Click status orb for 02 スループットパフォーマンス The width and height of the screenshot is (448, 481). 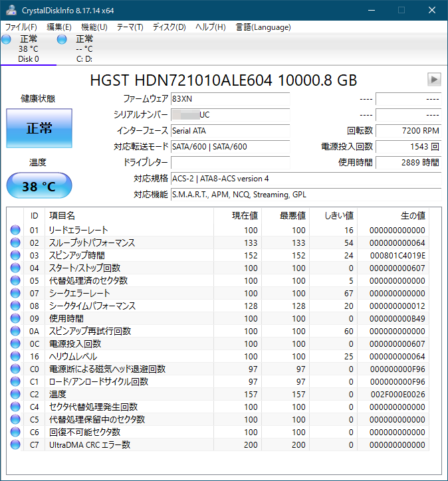tap(15, 242)
